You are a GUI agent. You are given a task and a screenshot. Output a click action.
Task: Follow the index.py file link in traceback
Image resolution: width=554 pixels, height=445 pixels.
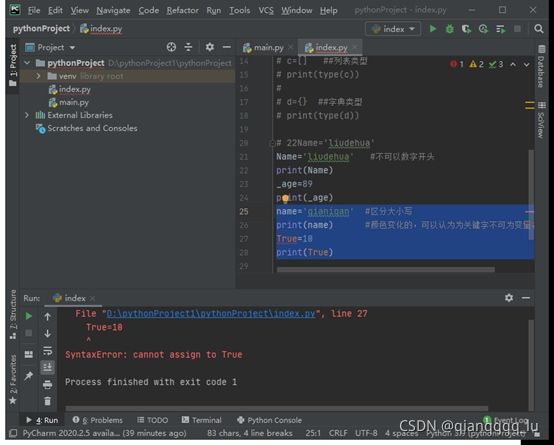click(x=211, y=314)
